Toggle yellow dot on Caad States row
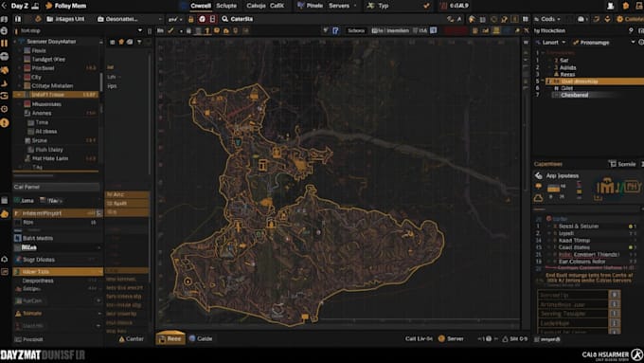Image resolution: width=644 pixels, height=363 pixels. pyautogui.click(x=631, y=247)
